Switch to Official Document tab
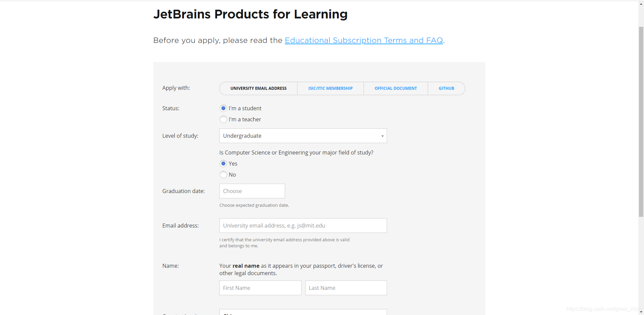The image size is (644, 315). click(x=396, y=88)
